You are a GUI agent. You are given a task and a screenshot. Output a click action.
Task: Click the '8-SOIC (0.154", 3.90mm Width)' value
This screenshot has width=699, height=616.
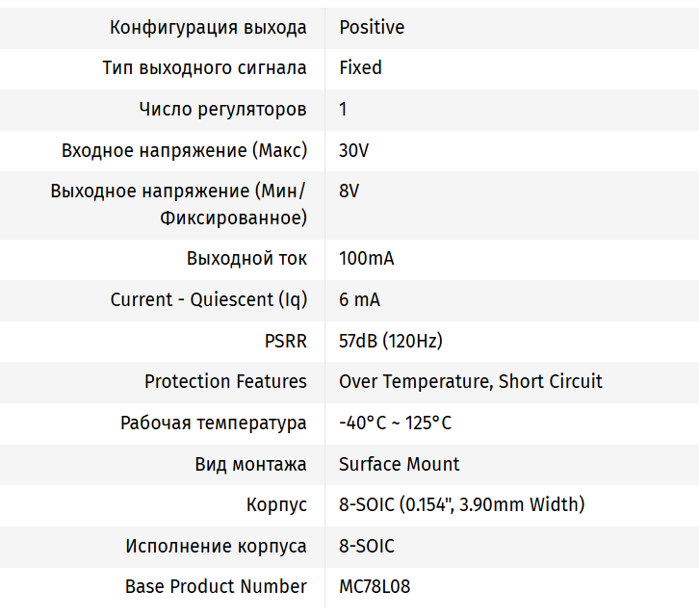tap(461, 504)
